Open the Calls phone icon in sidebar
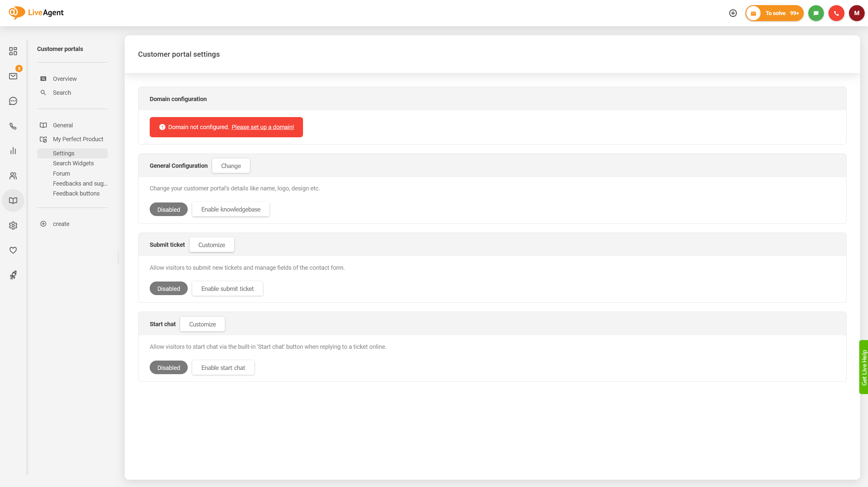This screenshot has width=868, height=487. [13, 126]
